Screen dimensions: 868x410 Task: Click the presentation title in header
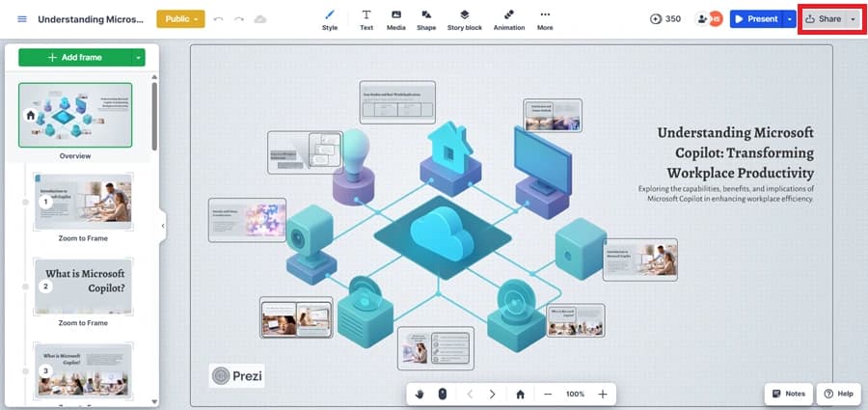[x=91, y=19]
